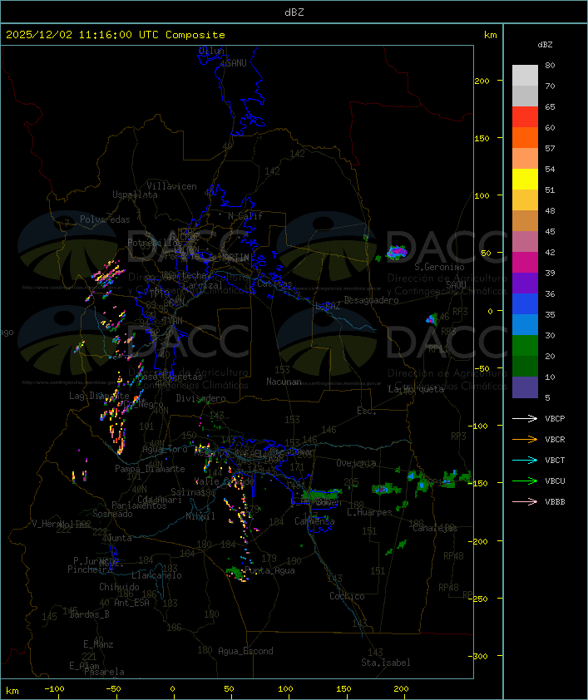Click the 'Carmensa' place label
Viewport: 588px width, 700px height.
click(314, 521)
